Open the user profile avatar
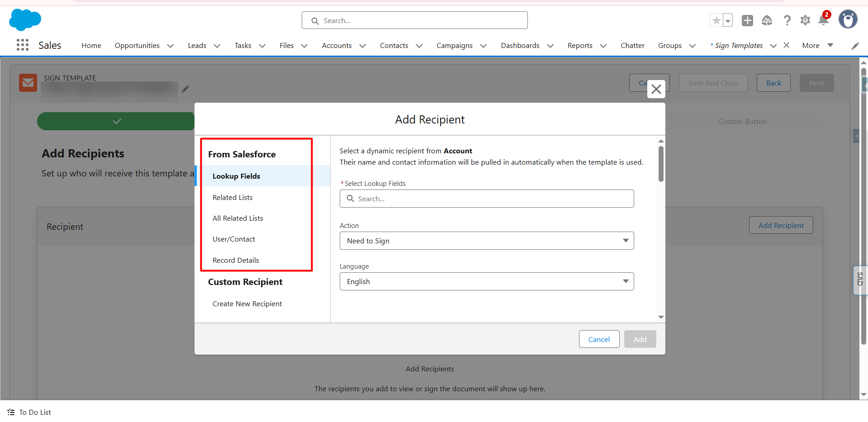Viewport: 868px width, 422px height. pos(848,19)
